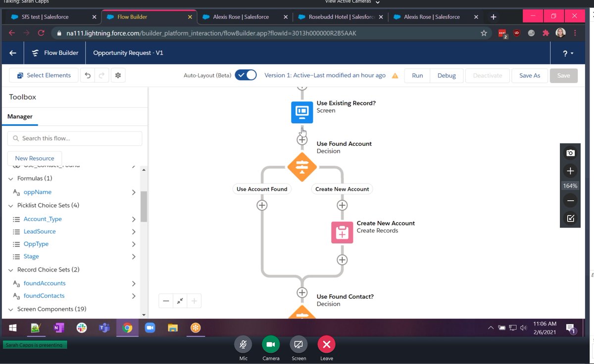The image size is (594, 364).
Task: Open the foundContacts resource link
Action: coord(44,296)
